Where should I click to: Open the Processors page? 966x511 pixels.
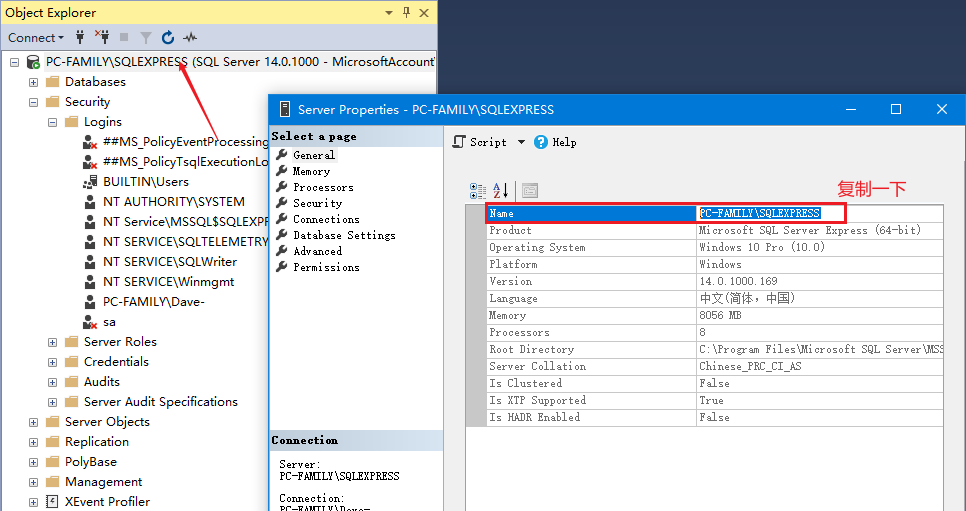pos(323,187)
